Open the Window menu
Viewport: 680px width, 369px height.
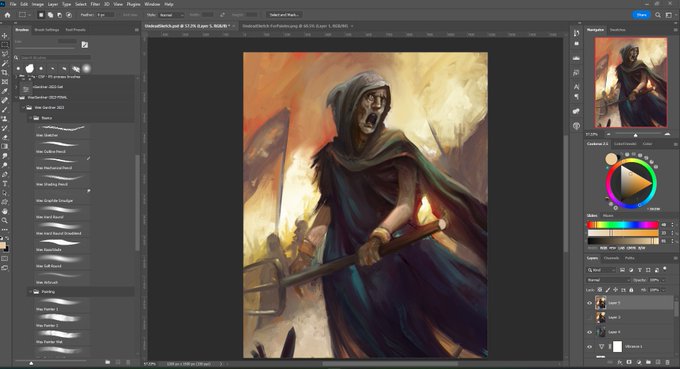(x=152, y=4)
